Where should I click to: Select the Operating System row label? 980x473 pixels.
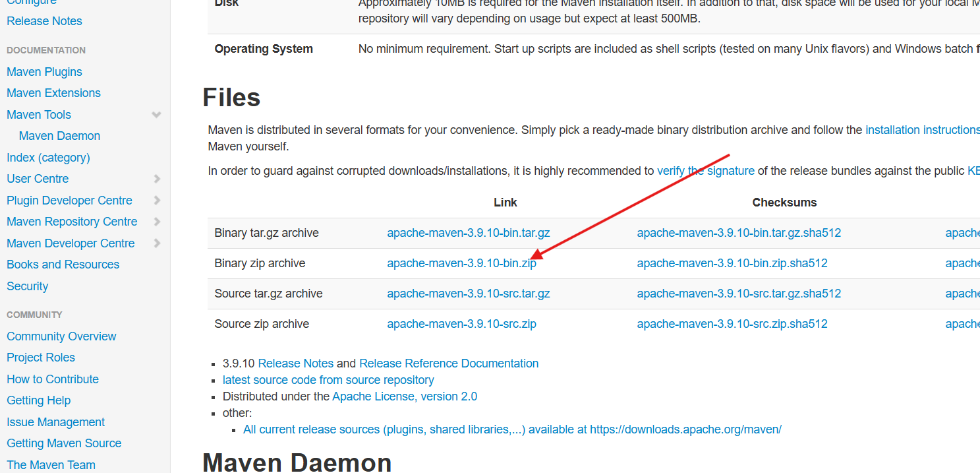[264, 49]
